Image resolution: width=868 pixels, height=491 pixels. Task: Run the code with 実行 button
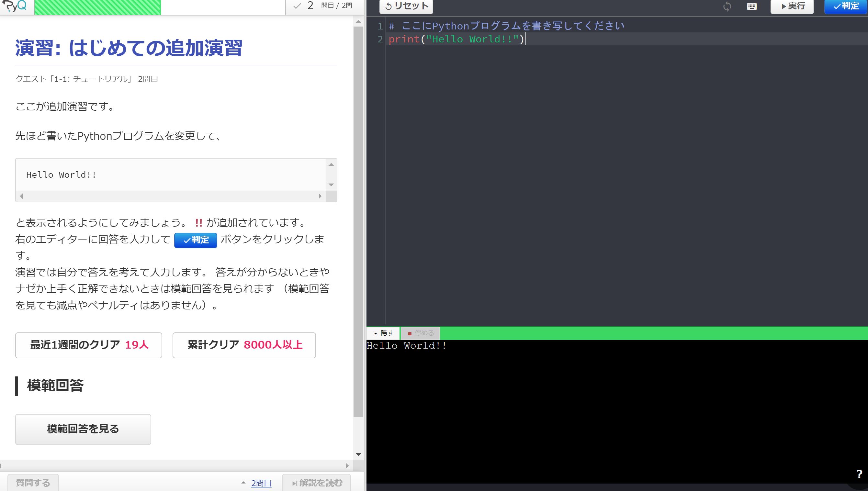(792, 6)
